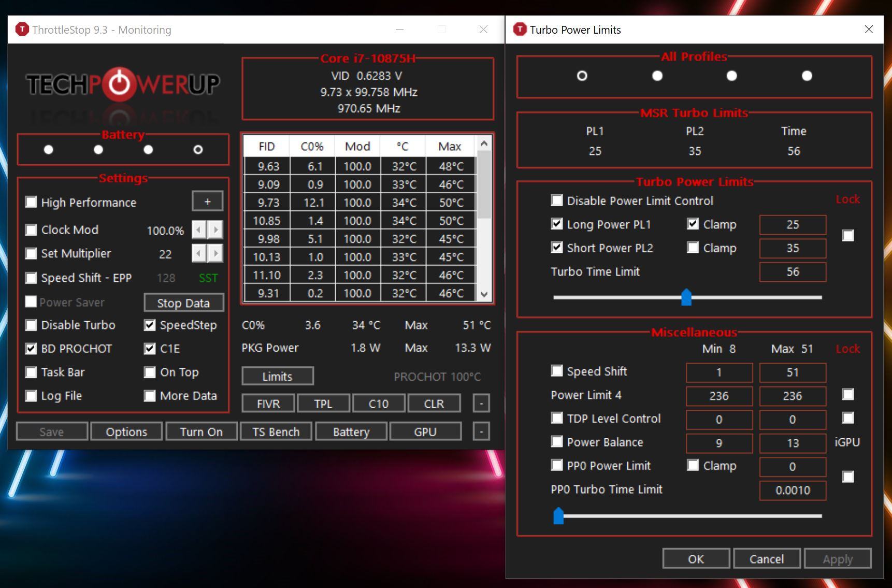Enable the High Performance checkbox
This screenshot has width=892, height=588.
click(31, 202)
